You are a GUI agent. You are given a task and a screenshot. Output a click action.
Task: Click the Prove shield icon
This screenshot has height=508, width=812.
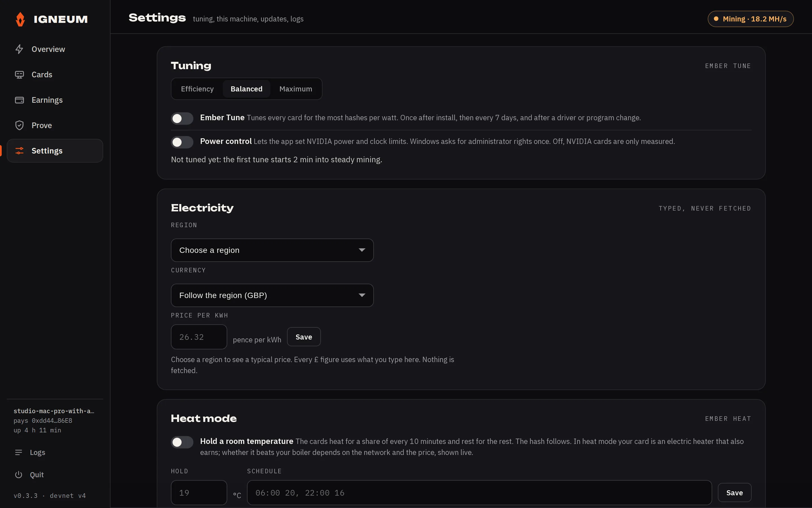point(19,125)
